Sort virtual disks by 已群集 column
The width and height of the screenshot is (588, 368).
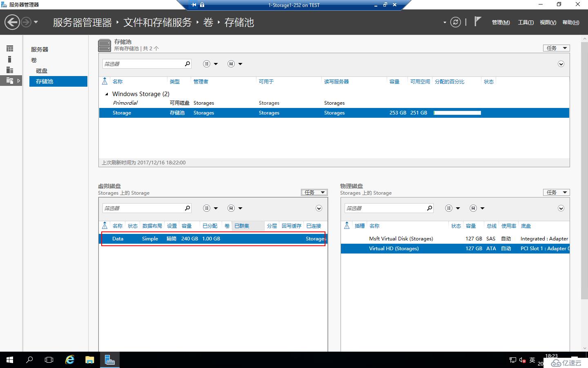242,226
